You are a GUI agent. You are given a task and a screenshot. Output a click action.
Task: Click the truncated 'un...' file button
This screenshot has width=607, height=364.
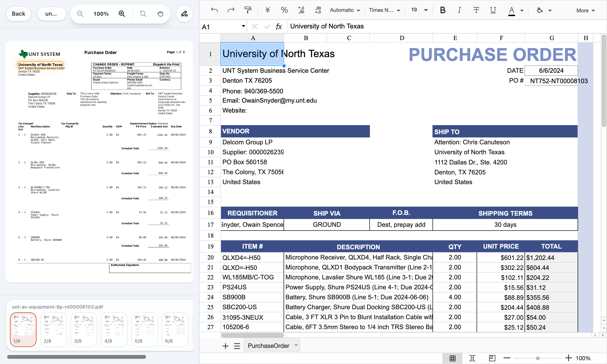coord(51,14)
